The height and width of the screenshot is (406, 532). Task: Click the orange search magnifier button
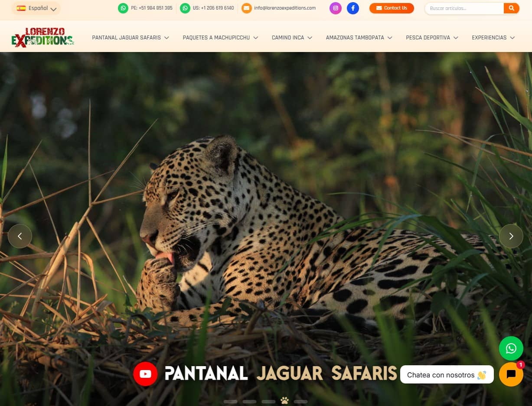pos(512,8)
